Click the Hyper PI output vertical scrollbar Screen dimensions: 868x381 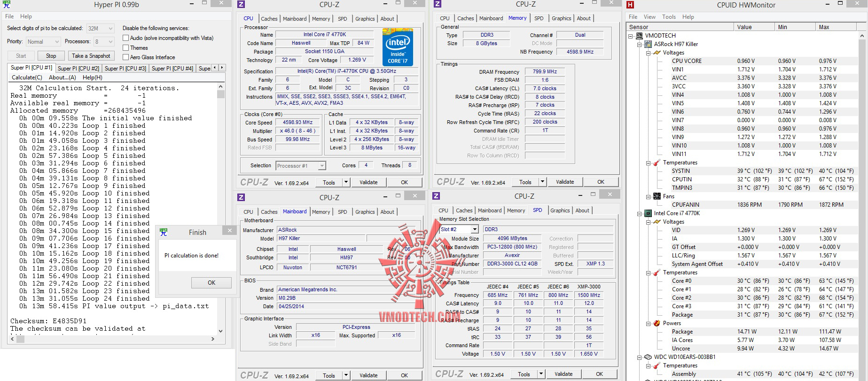pyautogui.click(x=221, y=208)
